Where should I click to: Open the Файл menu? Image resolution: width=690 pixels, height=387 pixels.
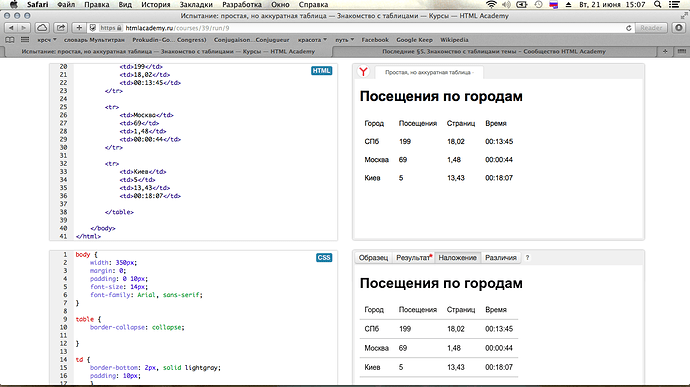[x=66, y=4]
